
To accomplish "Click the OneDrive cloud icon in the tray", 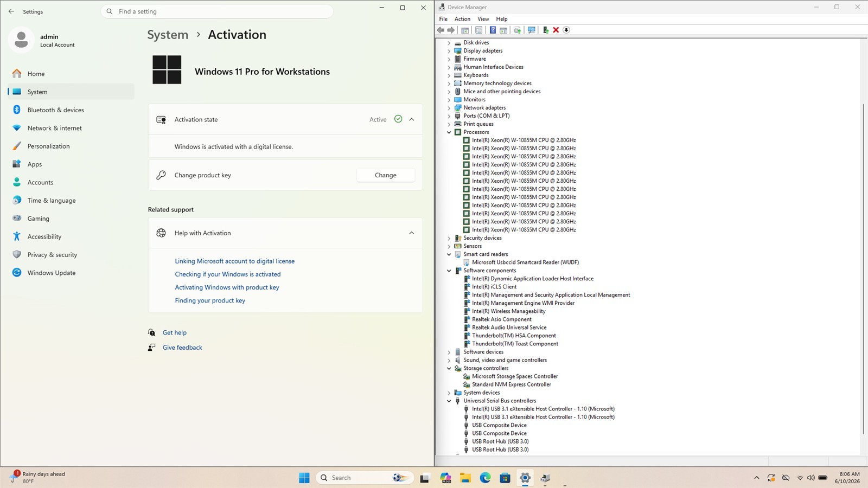I will [x=786, y=478].
